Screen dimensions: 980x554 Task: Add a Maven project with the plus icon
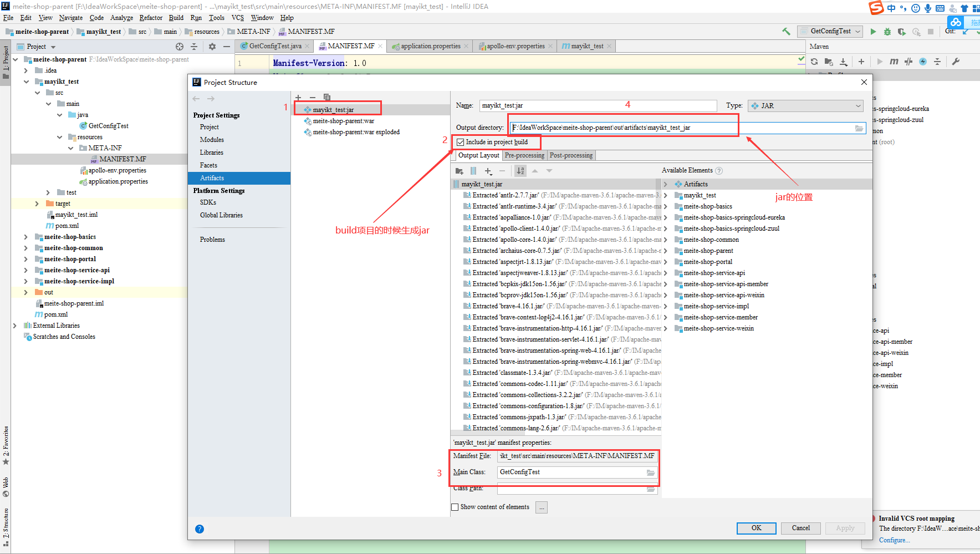coord(861,62)
